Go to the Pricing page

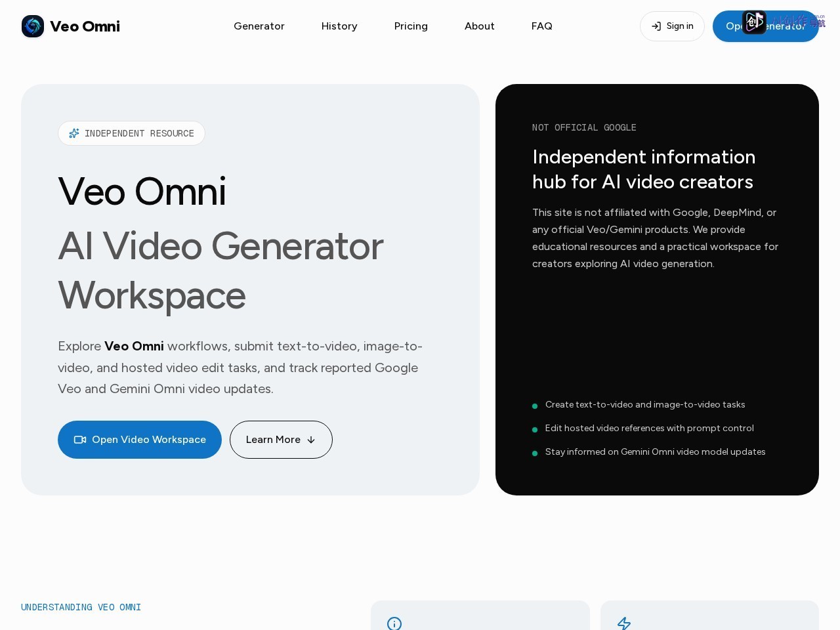[411, 26]
